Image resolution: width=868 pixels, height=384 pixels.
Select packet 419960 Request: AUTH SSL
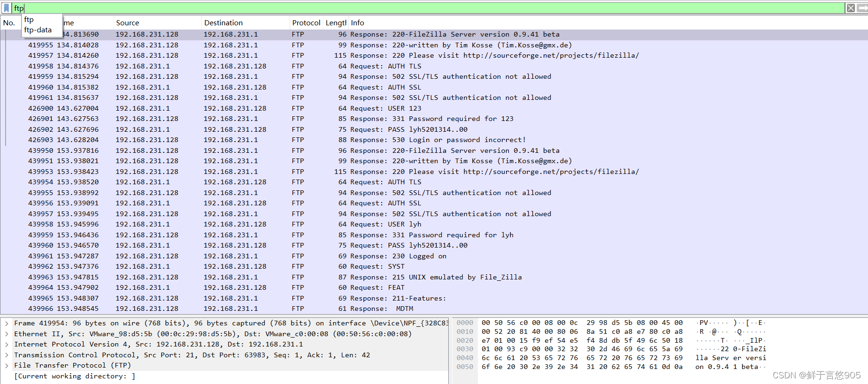coord(434,87)
